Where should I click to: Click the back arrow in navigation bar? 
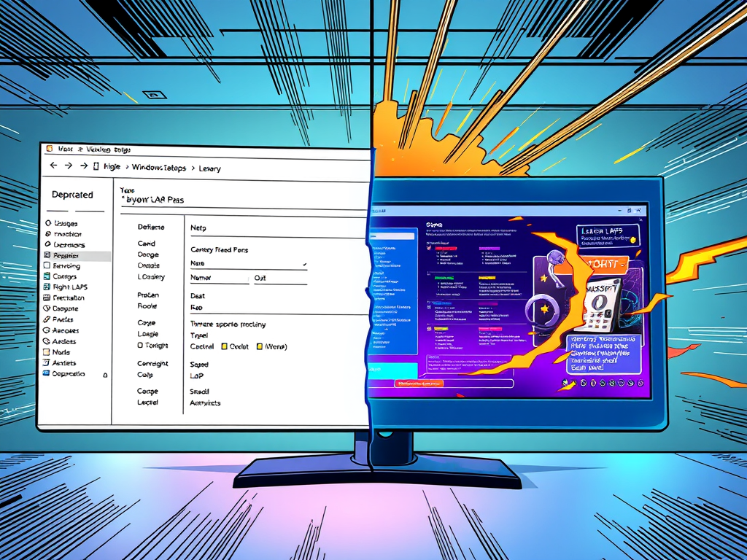[x=53, y=166]
